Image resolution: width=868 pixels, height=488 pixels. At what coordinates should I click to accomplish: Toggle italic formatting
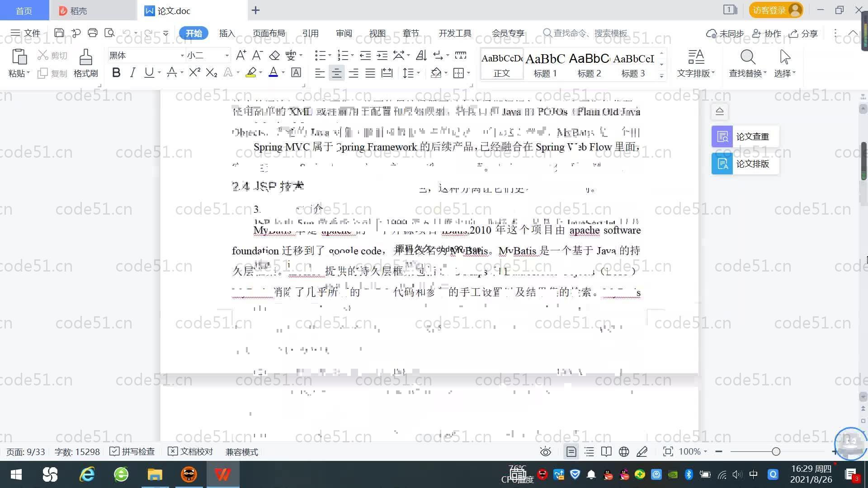132,72
